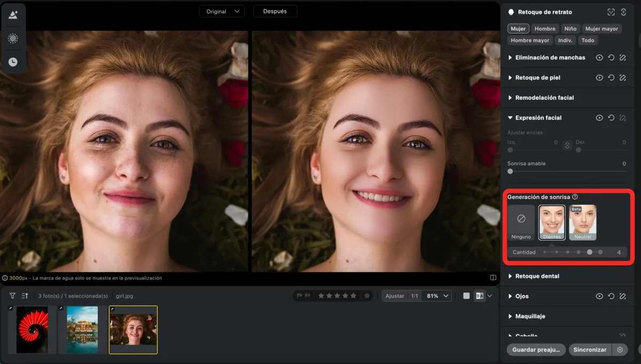Click the sort order icon beside filter
641x364 pixels.
(25, 295)
